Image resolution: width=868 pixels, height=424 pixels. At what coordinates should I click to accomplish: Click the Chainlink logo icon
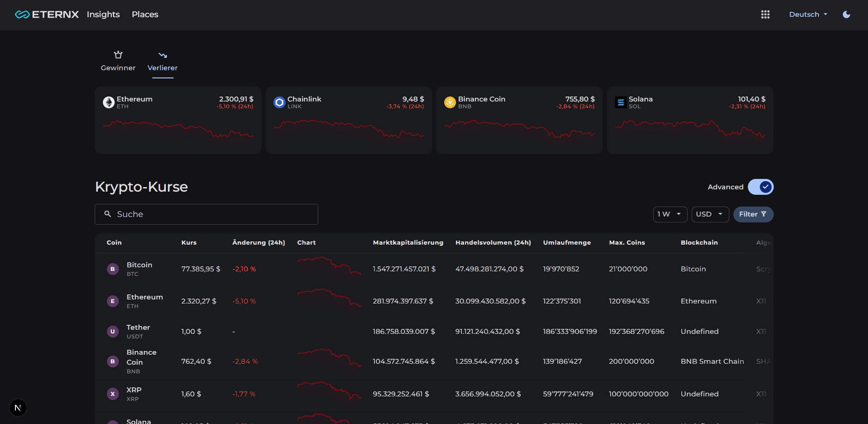(x=279, y=102)
